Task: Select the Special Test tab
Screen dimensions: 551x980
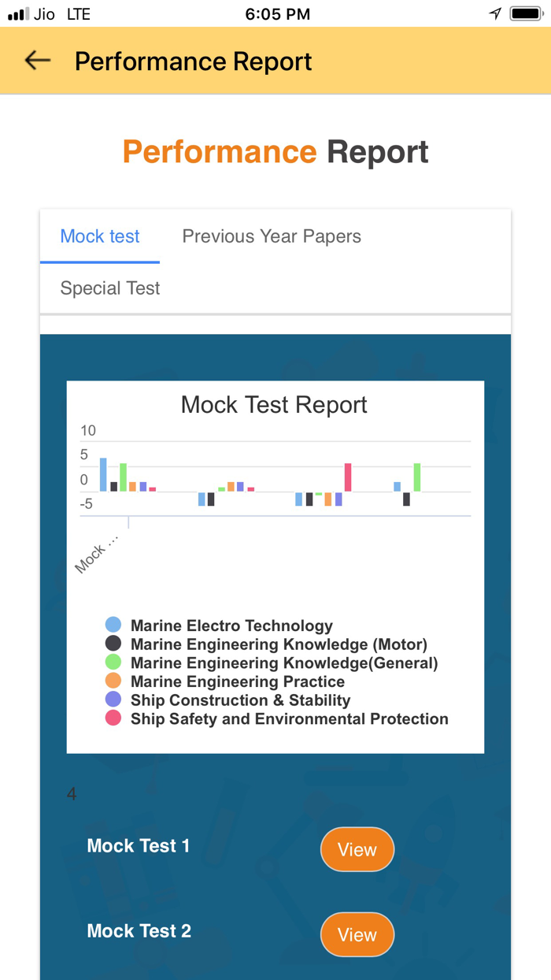Action: click(110, 288)
